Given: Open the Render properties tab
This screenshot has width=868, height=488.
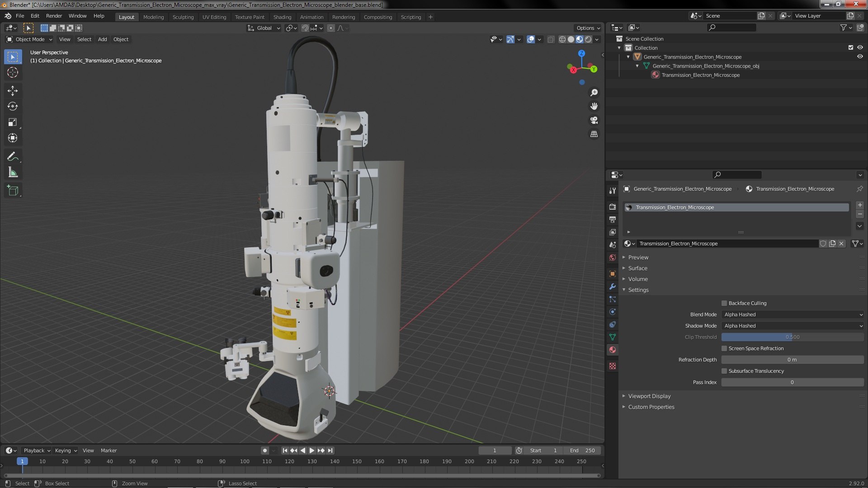Looking at the screenshot, I should (x=613, y=206).
